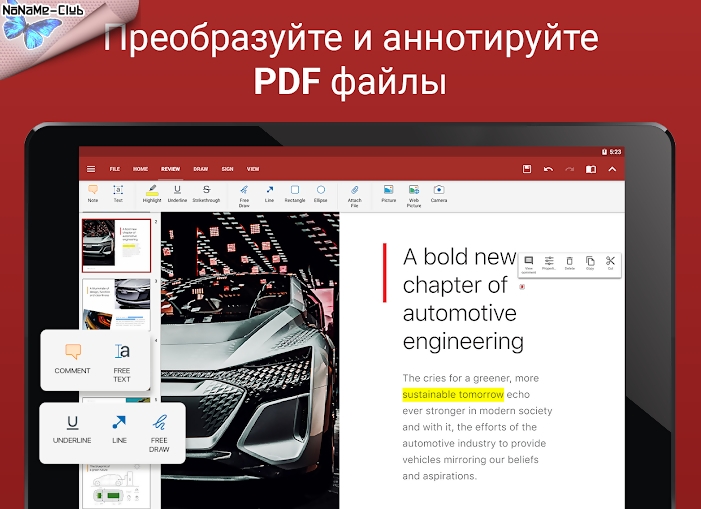Select the first page thumbnail
Screen dimensions: 701x509
click(x=116, y=246)
